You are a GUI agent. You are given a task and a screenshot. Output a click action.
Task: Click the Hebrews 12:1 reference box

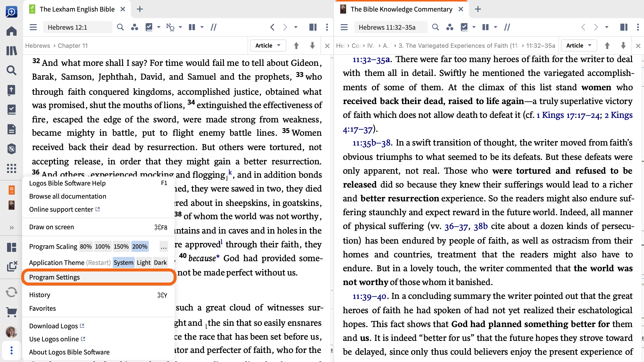[x=78, y=27]
